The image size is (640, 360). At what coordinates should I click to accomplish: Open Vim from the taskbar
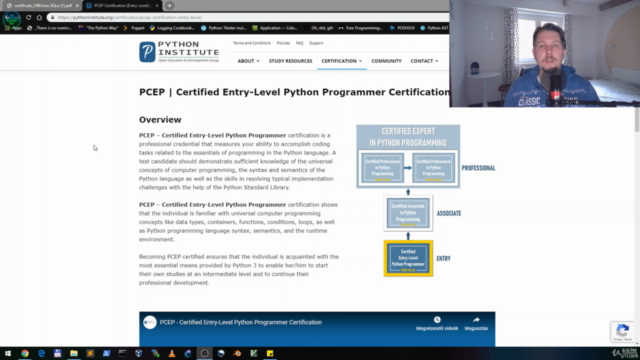pyautogui.click(x=253, y=353)
